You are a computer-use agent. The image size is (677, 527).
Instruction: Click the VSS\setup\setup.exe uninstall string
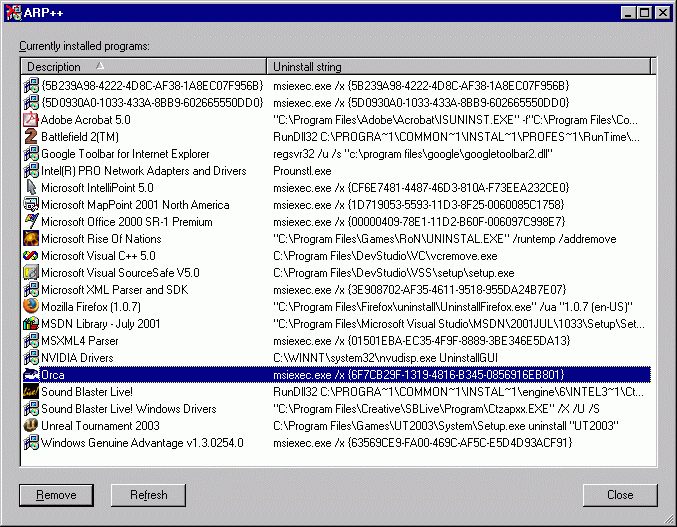[x=394, y=273]
